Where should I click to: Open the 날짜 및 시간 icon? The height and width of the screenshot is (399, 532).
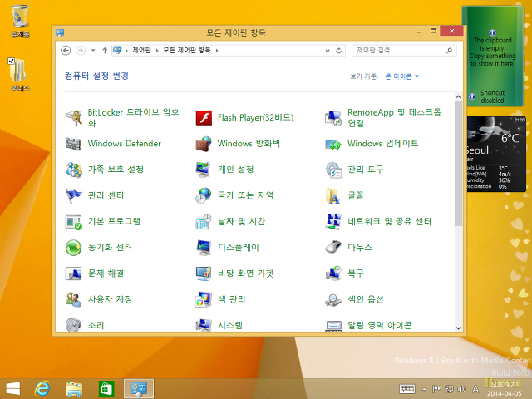(x=204, y=222)
